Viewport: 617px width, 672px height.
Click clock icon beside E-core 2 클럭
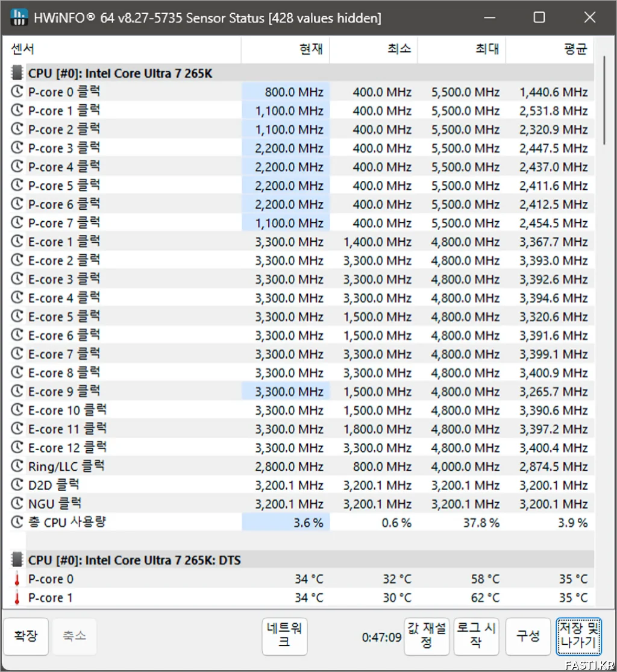(17, 260)
